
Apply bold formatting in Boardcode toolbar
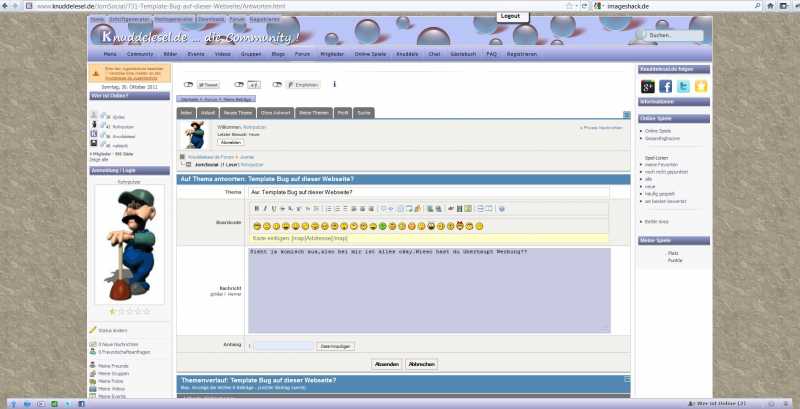(x=257, y=209)
